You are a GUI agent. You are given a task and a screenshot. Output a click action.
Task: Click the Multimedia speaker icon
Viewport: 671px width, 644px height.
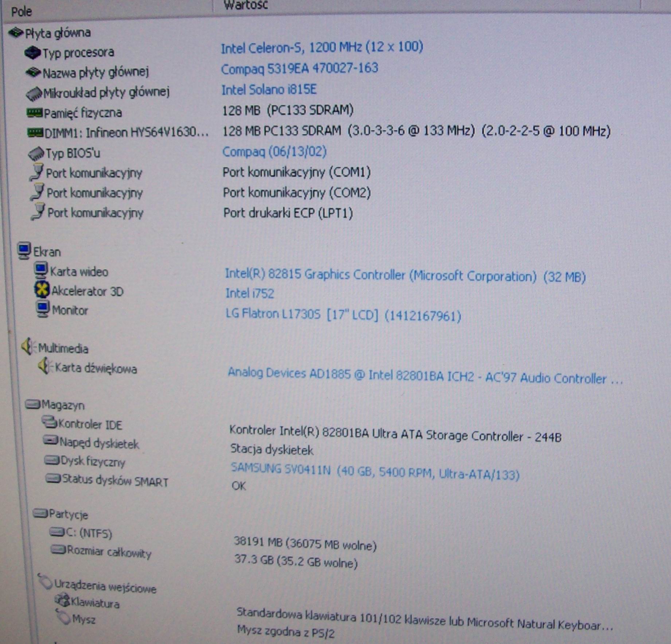[28, 346]
